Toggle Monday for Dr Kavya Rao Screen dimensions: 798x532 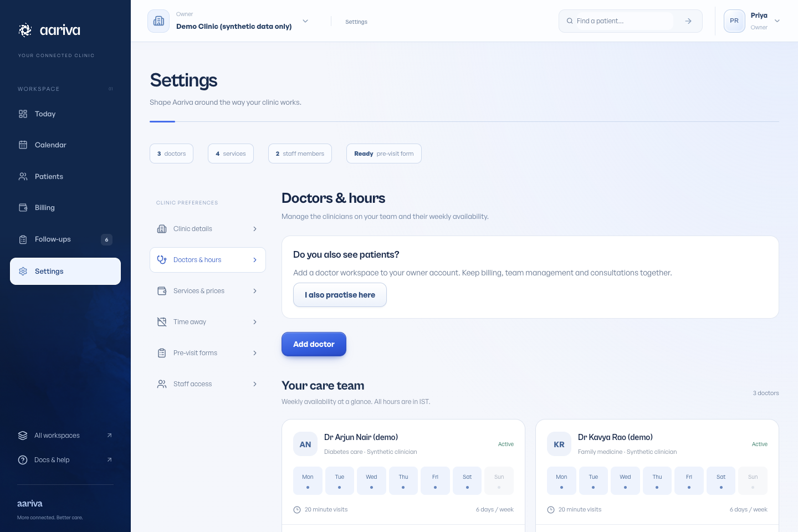561,480
